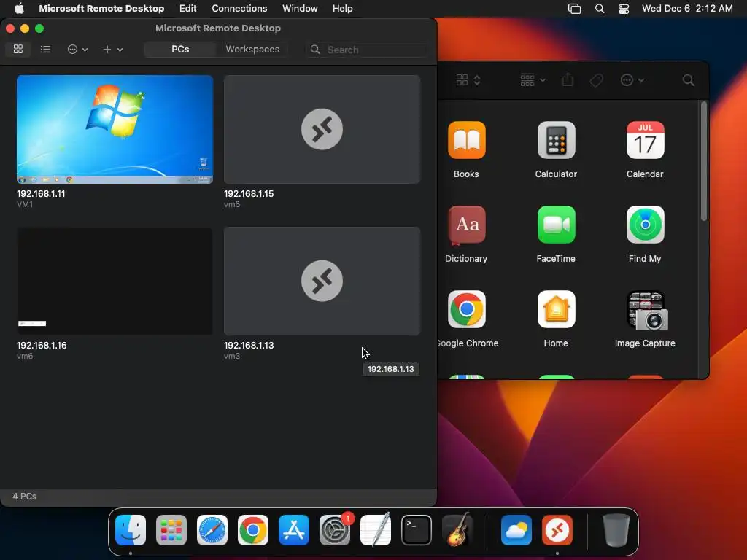Screen dimensions: 747x560
Task: Open the Trash from the Dock
Action: pyautogui.click(x=616, y=530)
